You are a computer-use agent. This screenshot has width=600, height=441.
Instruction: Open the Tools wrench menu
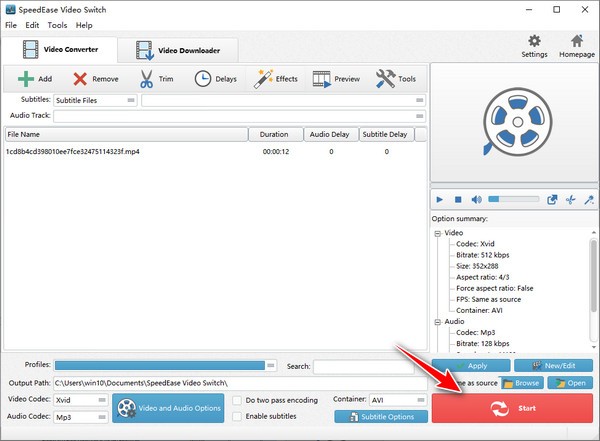(x=384, y=78)
